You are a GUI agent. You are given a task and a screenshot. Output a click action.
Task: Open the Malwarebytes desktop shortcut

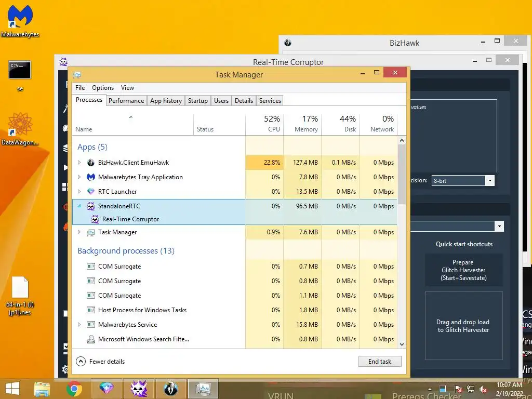click(x=20, y=21)
